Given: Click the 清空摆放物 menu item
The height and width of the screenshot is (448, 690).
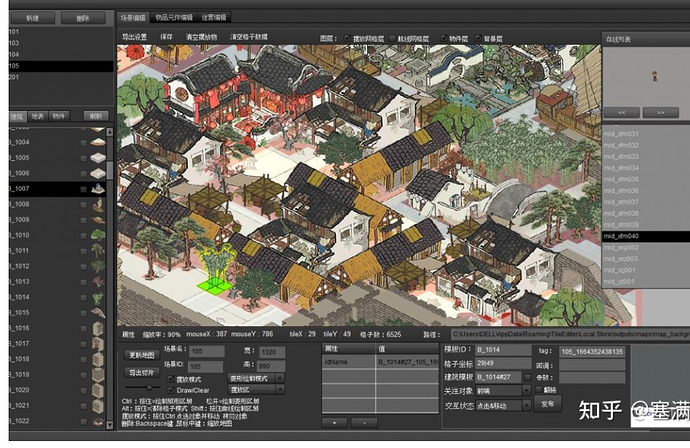Looking at the screenshot, I should pyautogui.click(x=202, y=37).
